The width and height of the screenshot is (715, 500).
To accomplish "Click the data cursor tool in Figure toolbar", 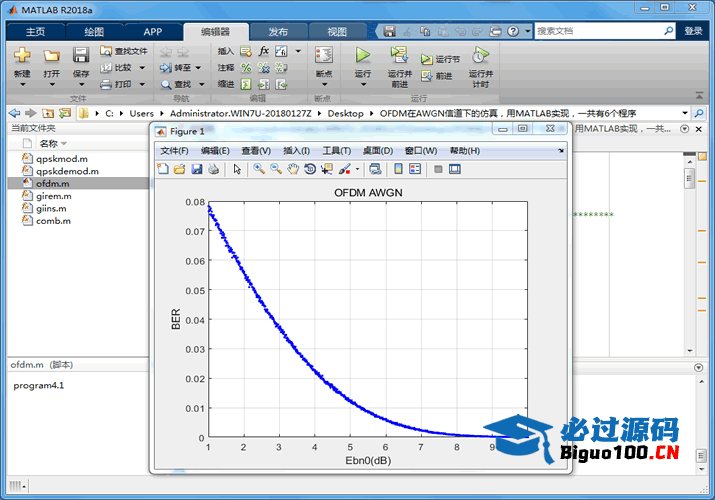I will (326, 169).
